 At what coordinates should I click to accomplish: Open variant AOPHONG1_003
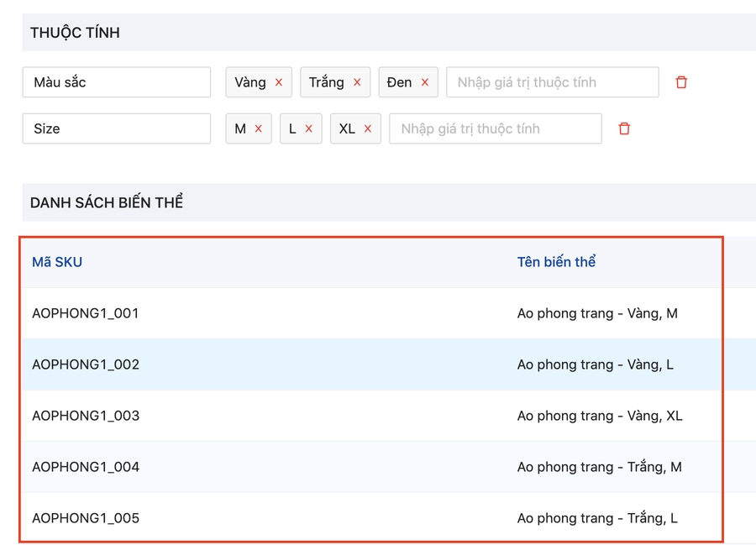(86, 416)
